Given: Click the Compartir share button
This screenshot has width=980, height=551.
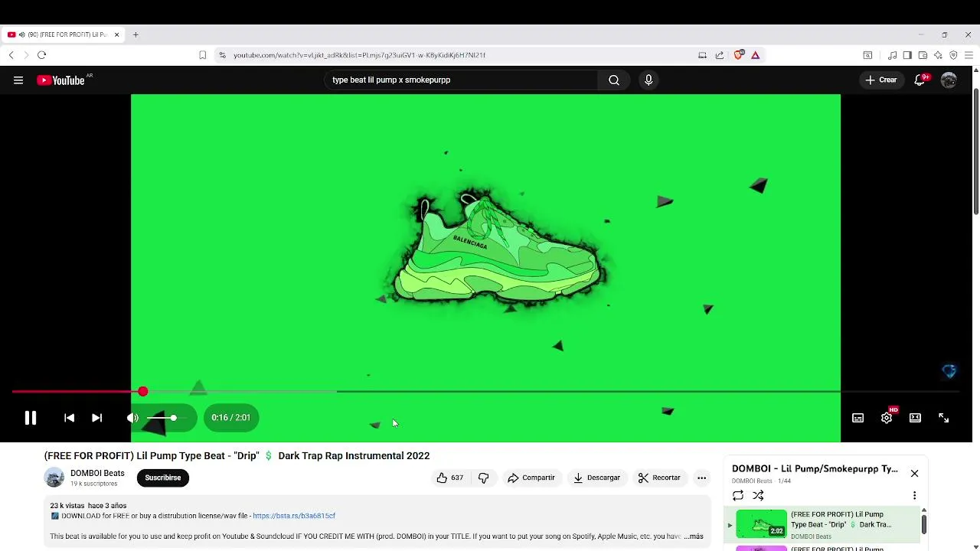Looking at the screenshot, I should (x=531, y=478).
